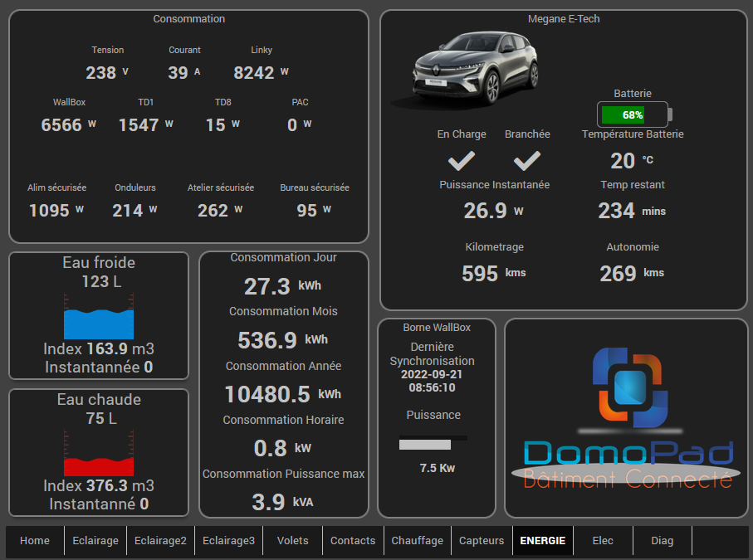
Task: Click Température Batterie value 20 °C
Action: (632, 161)
